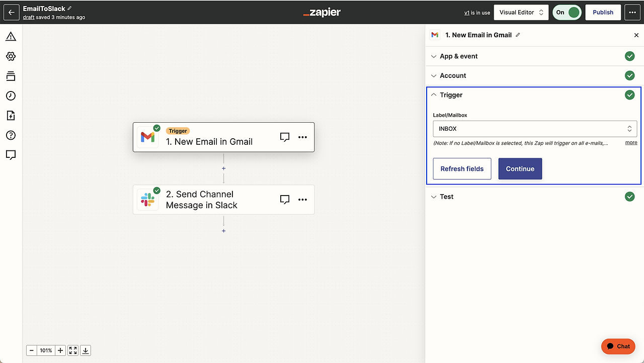Add a comment on the Gmail trigger step
Image resolution: width=644 pixels, height=363 pixels.
(x=285, y=137)
